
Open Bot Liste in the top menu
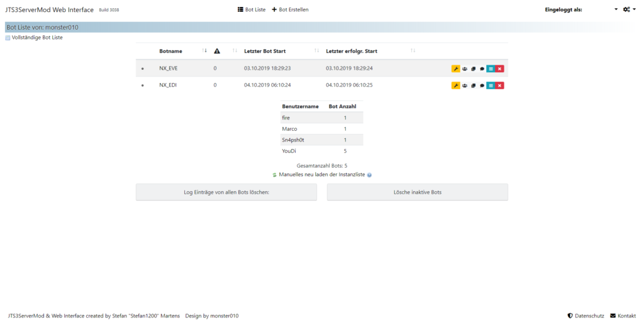[251, 9]
